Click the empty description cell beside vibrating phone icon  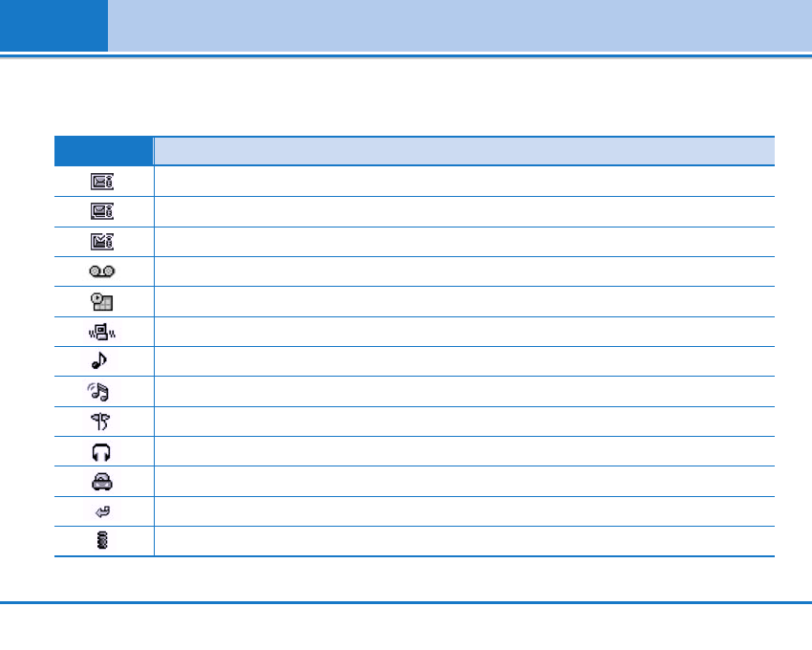tap(463, 333)
